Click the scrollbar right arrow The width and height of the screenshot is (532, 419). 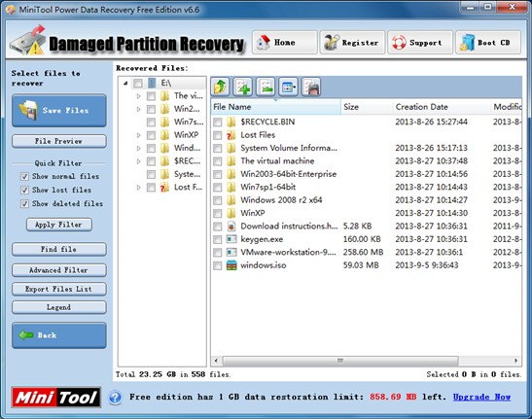click(515, 361)
